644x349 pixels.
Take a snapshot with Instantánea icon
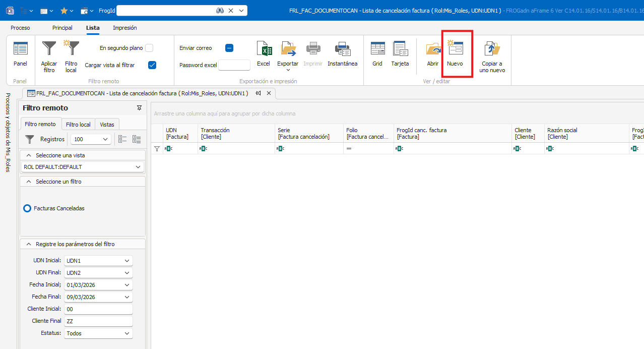pyautogui.click(x=342, y=49)
